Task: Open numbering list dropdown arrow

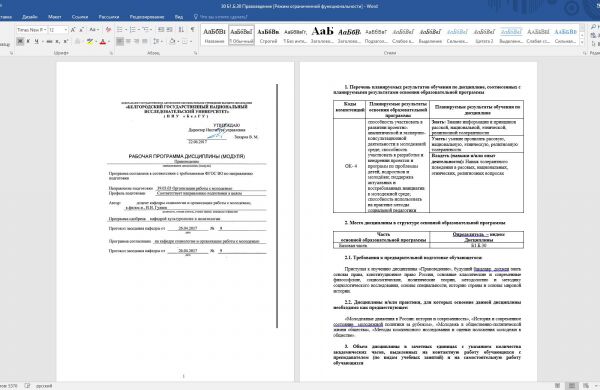Action: tap(139, 29)
